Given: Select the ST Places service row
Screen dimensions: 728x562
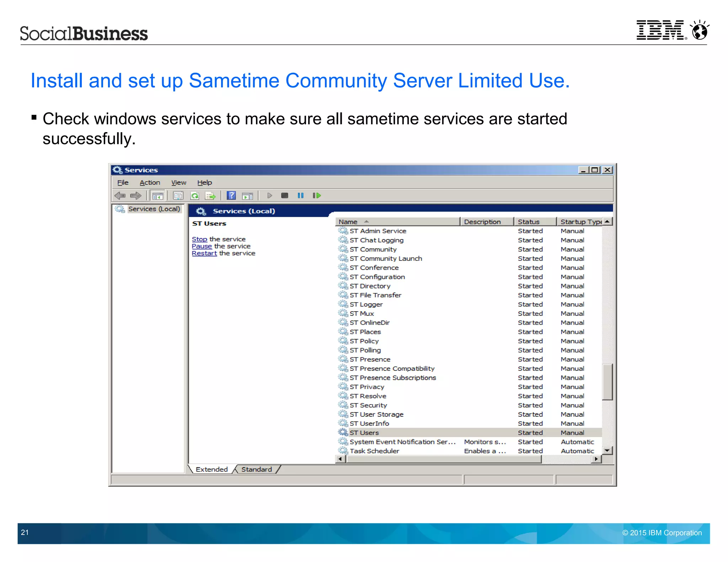Looking at the screenshot, I should (x=469, y=332).
